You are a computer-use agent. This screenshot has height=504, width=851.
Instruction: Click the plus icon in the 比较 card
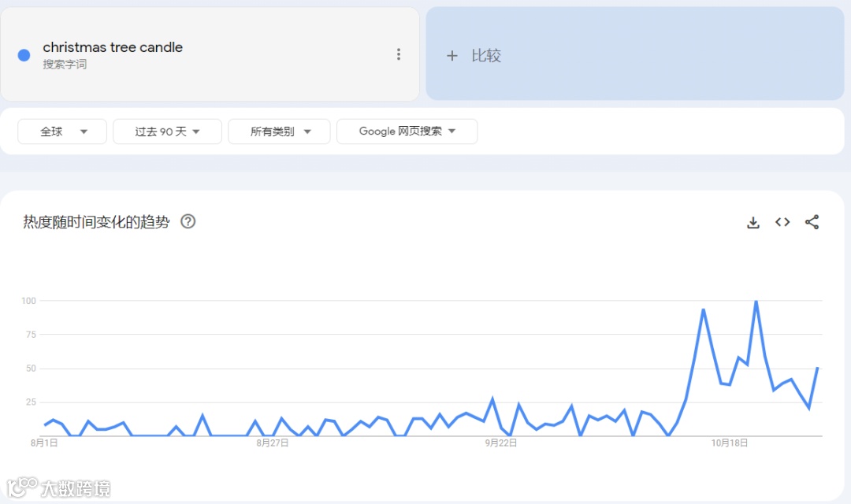[x=452, y=55]
